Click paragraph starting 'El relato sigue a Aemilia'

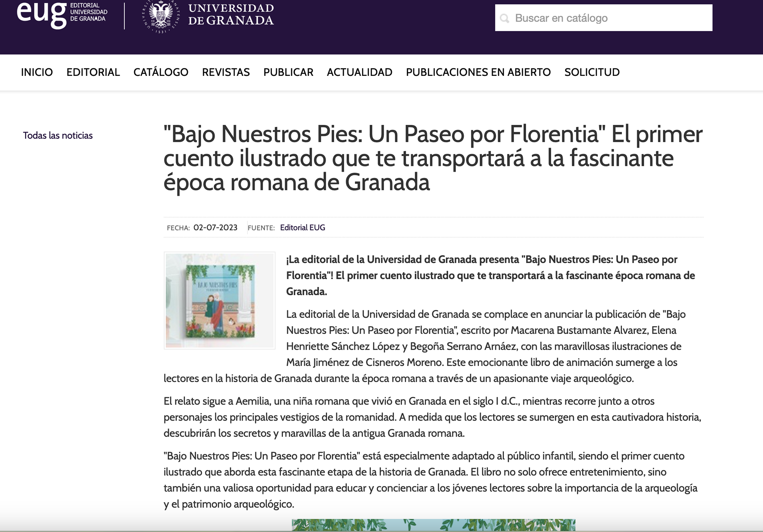(432, 417)
